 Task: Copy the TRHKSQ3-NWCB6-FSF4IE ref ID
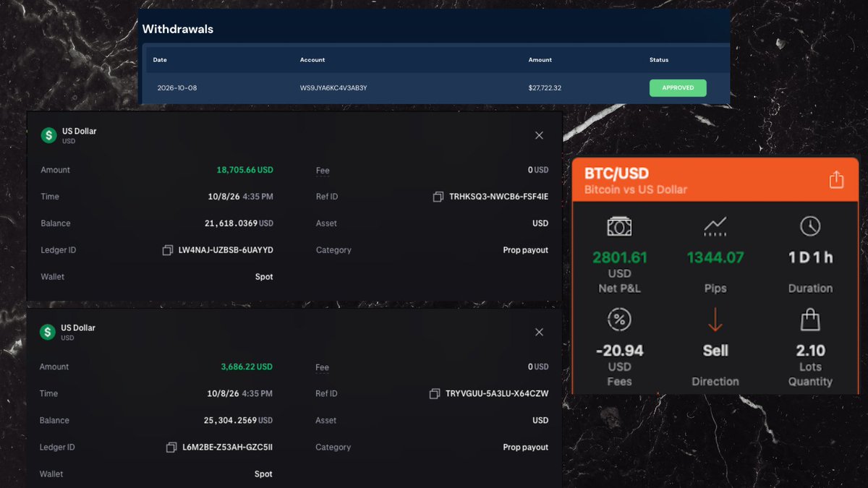coord(438,197)
